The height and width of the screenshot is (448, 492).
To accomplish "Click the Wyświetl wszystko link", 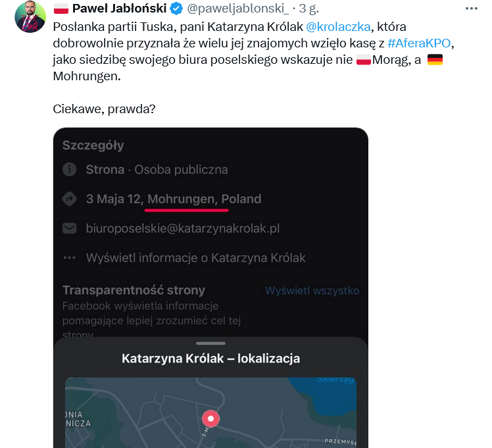I will [x=312, y=291].
